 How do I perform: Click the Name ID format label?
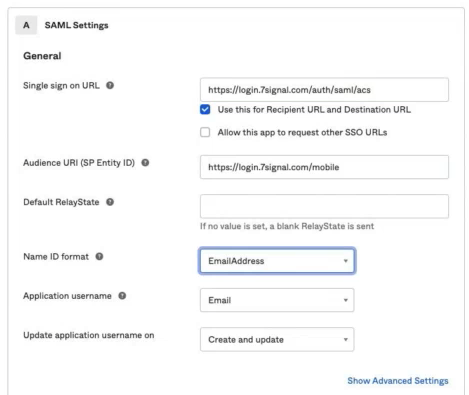coord(56,257)
